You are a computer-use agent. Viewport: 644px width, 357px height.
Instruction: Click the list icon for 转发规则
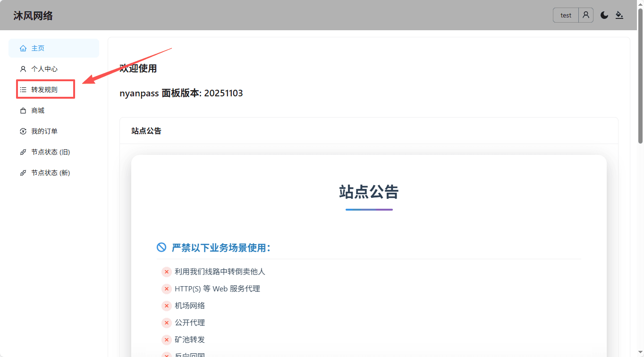pos(23,90)
